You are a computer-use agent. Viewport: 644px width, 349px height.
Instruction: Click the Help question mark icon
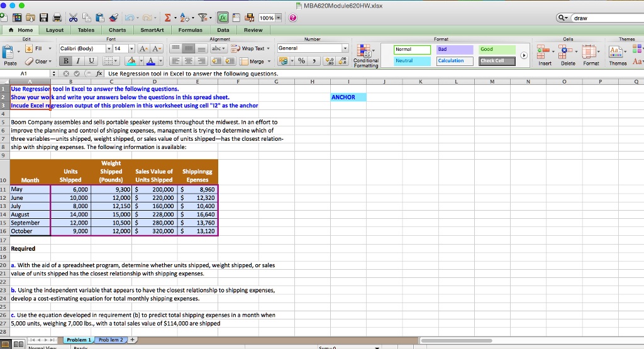click(293, 18)
